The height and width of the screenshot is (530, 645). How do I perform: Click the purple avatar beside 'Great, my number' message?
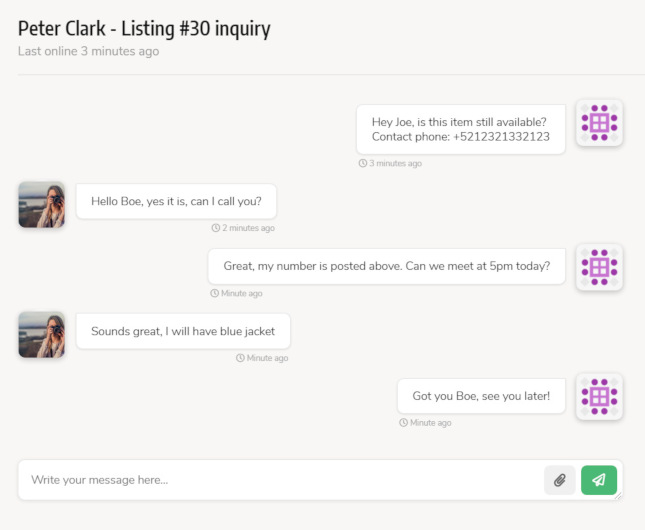point(599,267)
